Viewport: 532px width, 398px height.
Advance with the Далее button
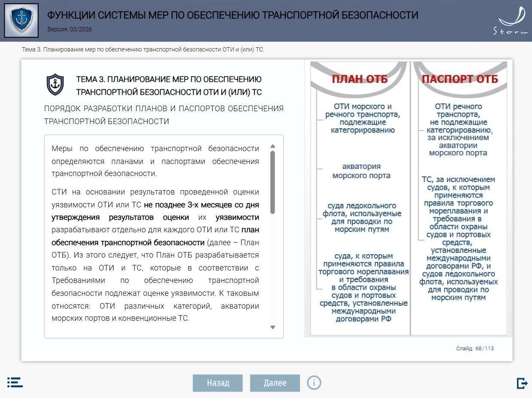[x=275, y=383]
